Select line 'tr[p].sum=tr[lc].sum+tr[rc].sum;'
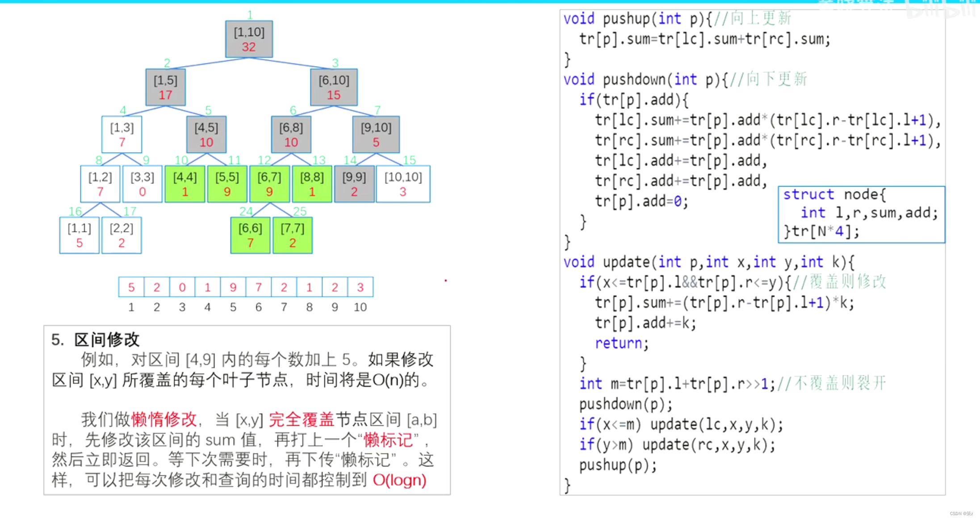Viewport: 980px width, 520px height. [705, 39]
